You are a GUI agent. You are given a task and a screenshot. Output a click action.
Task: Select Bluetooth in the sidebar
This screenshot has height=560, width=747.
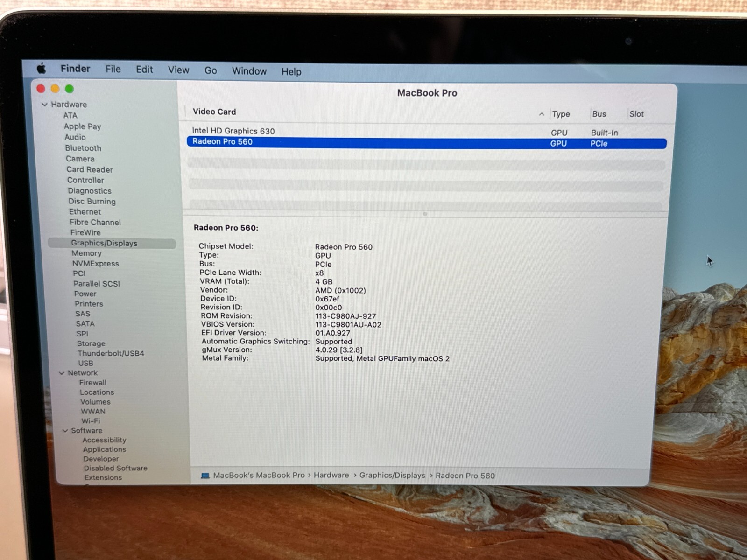(83, 148)
